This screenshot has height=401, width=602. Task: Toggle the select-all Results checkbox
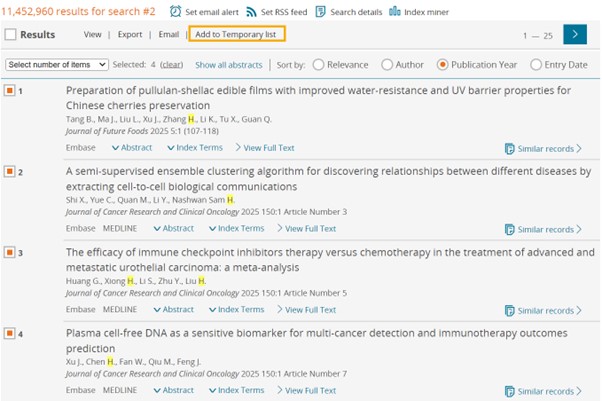coord(11,35)
